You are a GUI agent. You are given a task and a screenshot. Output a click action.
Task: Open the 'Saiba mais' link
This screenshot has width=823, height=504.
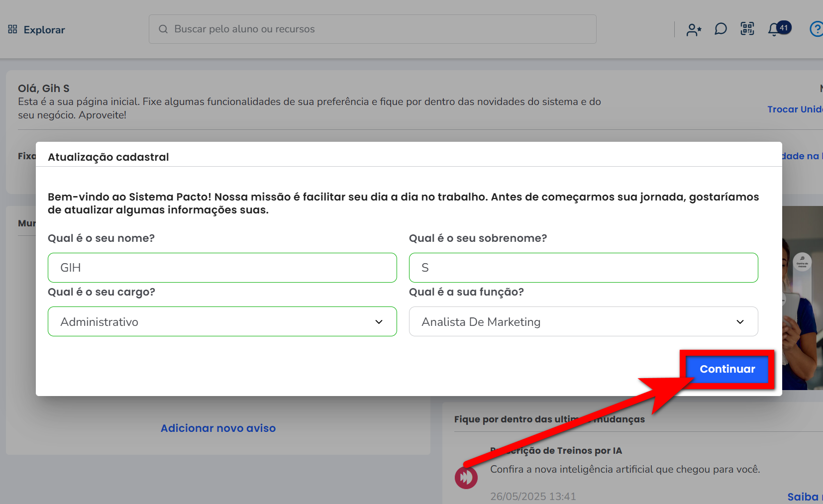coord(804,497)
